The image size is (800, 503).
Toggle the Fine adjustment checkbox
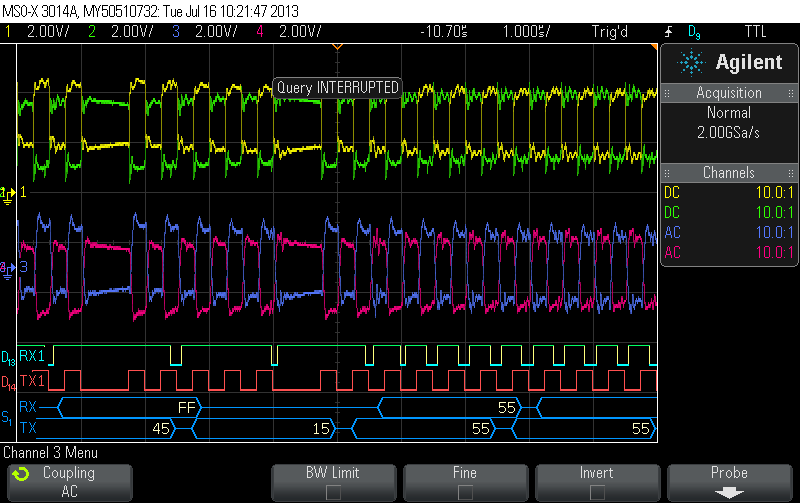tap(465, 492)
